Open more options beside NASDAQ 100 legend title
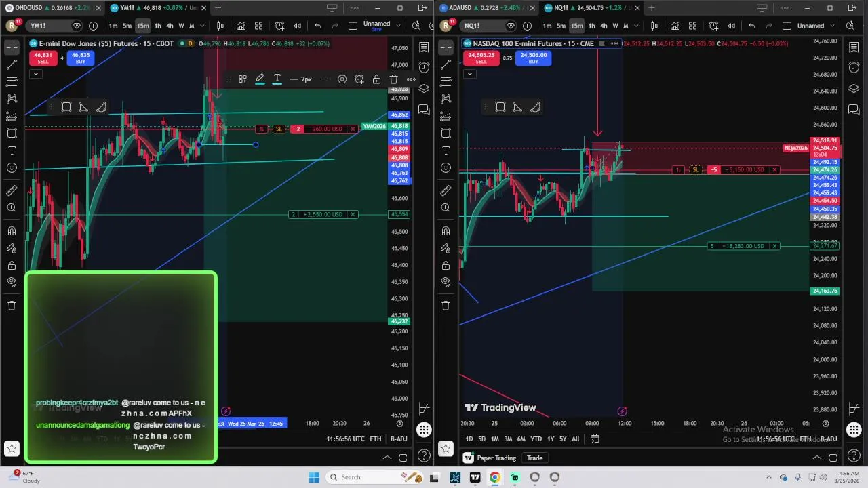This screenshot has width=868, height=488. click(614, 43)
